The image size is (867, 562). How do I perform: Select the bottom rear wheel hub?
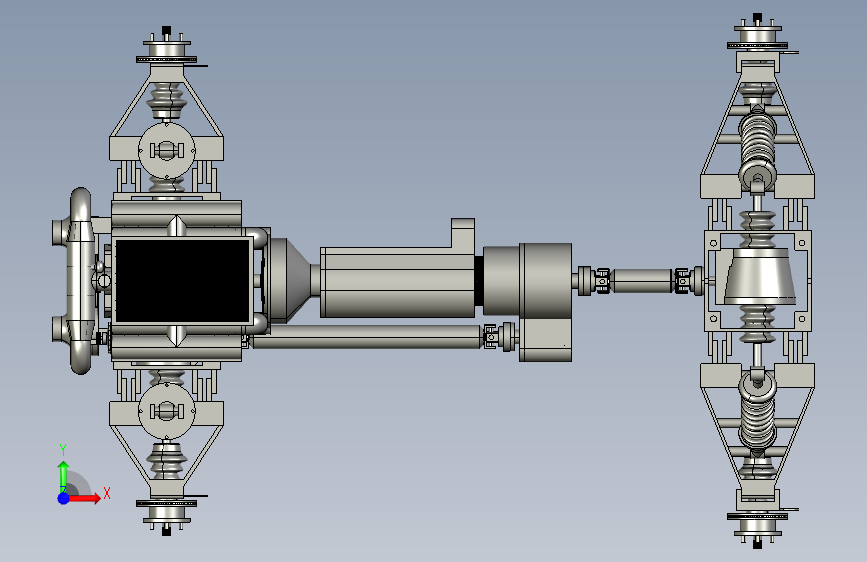[758, 526]
